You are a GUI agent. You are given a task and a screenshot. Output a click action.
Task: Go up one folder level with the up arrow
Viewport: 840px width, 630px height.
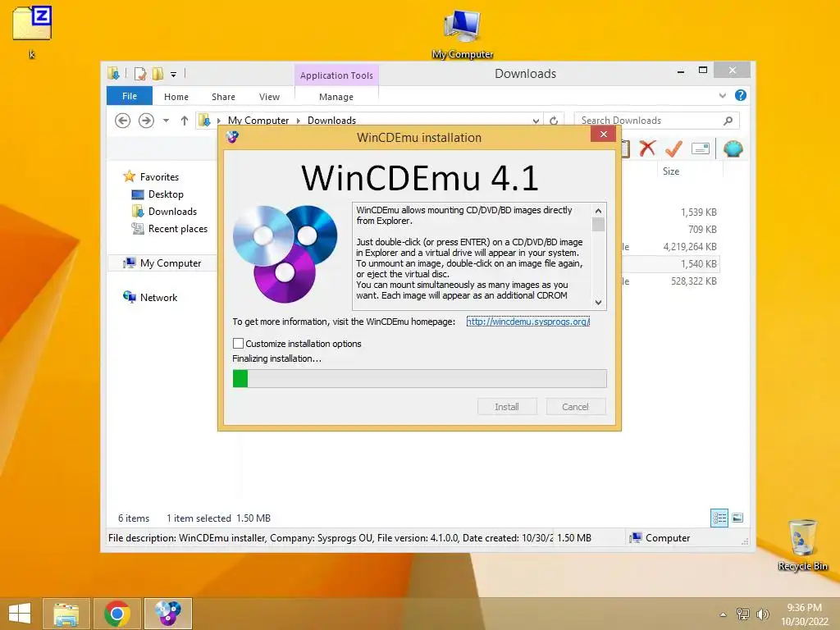(x=185, y=121)
